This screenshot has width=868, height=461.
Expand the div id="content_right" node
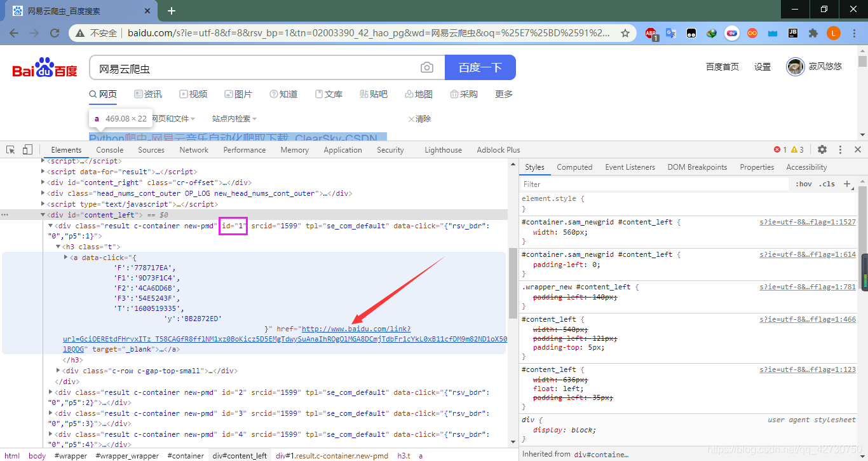pos(44,182)
